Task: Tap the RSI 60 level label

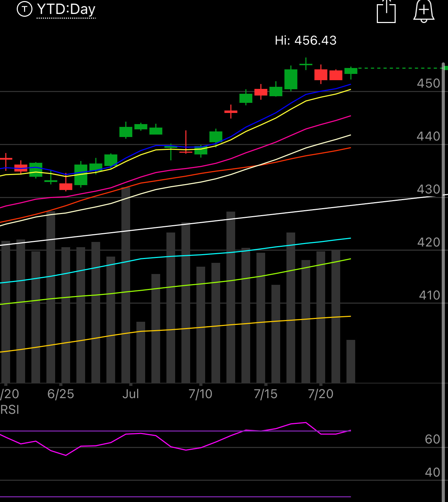Action: pos(433,439)
